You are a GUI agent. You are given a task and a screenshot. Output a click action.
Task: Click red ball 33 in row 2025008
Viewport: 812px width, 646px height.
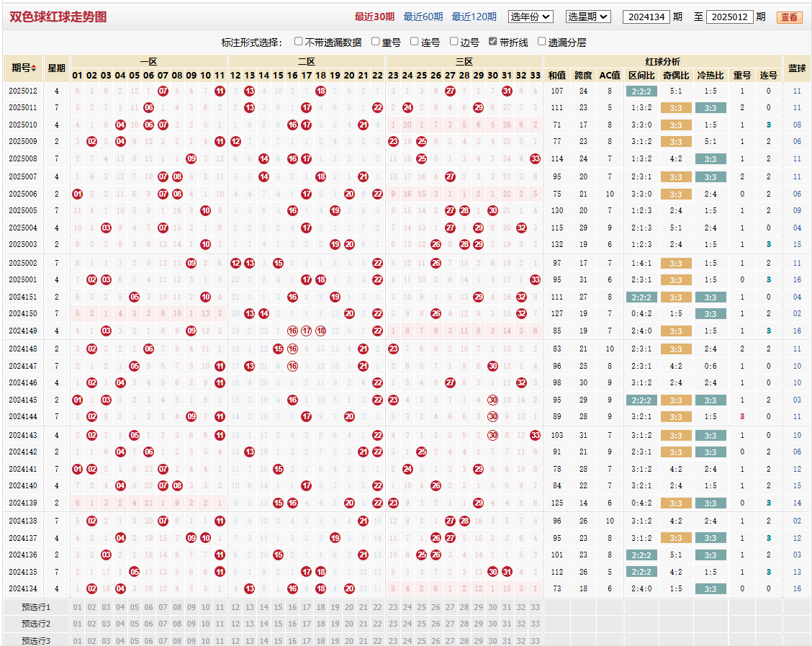(536, 158)
